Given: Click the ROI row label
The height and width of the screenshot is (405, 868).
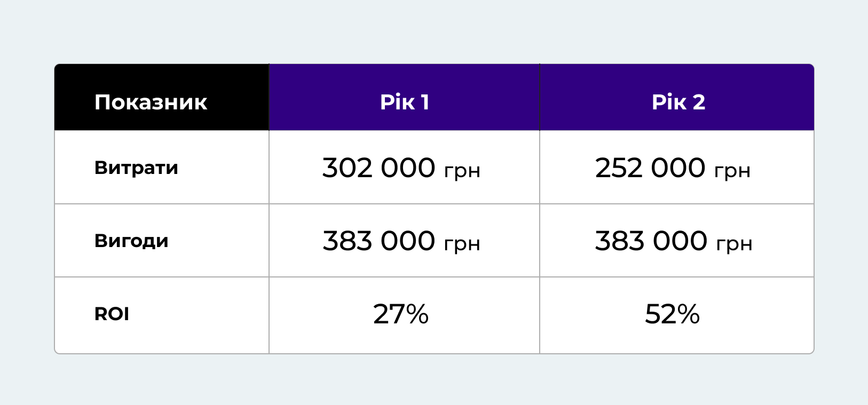Looking at the screenshot, I should tap(112, 314).
